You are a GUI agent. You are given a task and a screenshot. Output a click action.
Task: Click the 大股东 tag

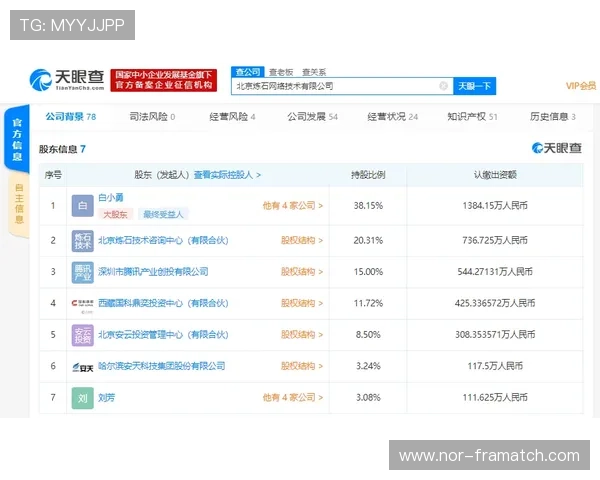click(115, 214)
